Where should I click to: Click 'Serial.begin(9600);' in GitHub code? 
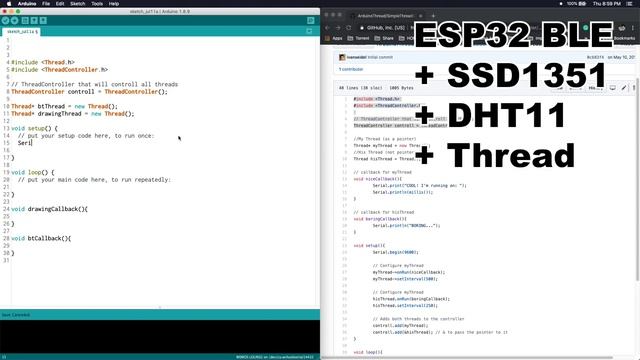[396, 252]
